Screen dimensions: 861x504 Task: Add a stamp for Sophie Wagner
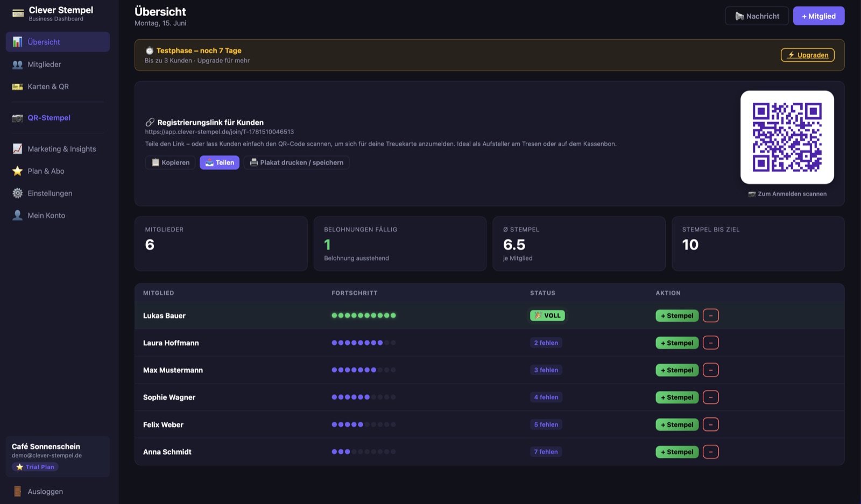click(x=677, y=397)
